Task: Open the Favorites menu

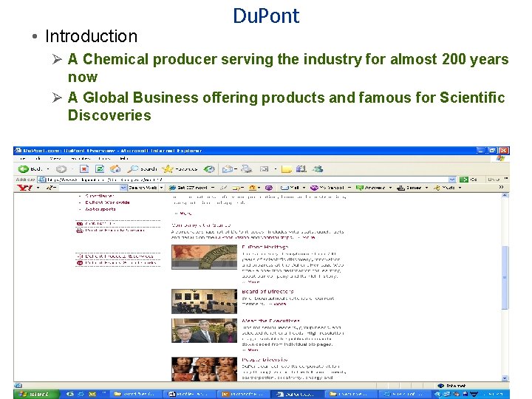Action: (80, 158)
